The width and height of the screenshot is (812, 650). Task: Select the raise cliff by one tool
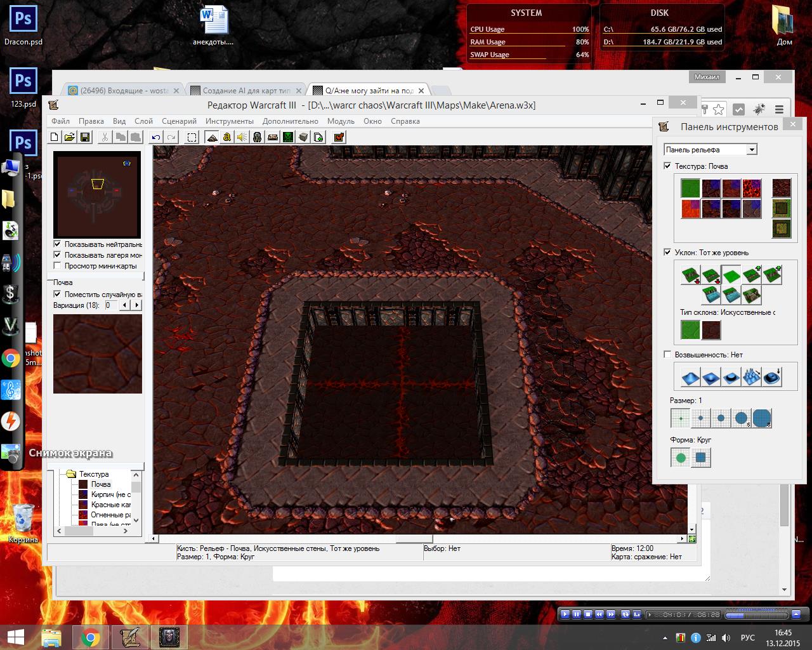click(x=751, y=275)
